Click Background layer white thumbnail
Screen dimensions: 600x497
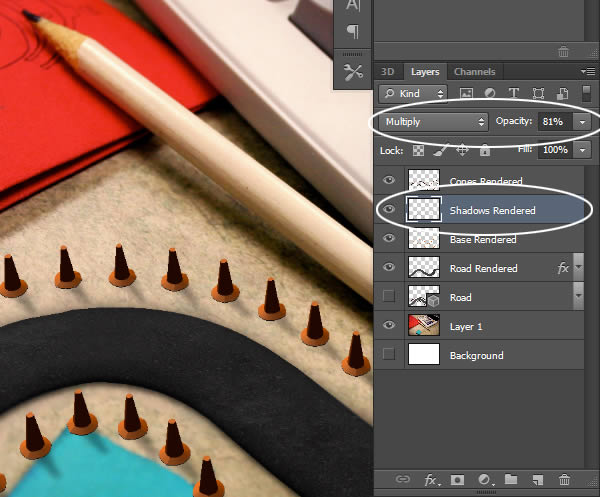(424, 354)
